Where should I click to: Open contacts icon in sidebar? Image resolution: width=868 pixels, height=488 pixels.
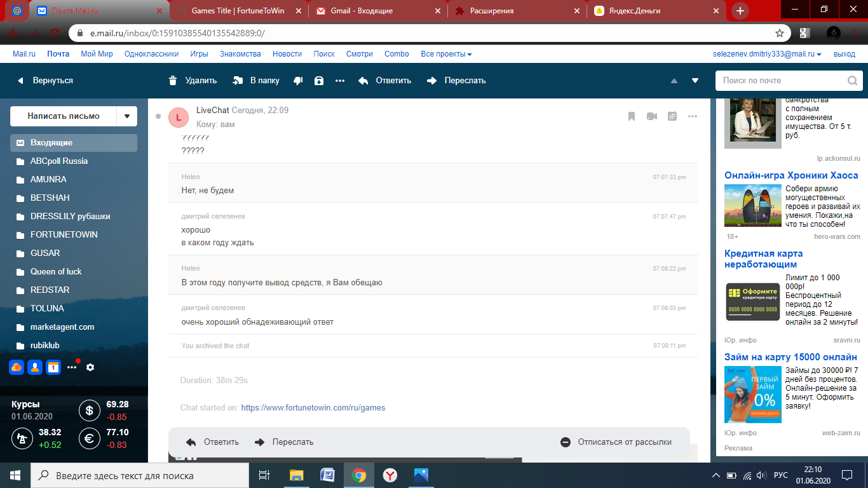tap(35, 367)
